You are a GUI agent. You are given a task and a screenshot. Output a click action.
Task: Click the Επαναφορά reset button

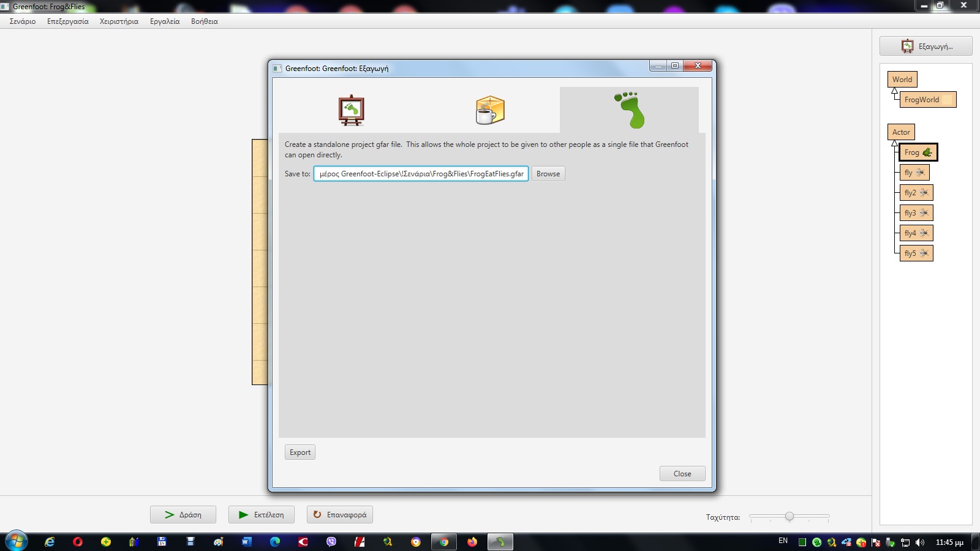tap(340, 515)
